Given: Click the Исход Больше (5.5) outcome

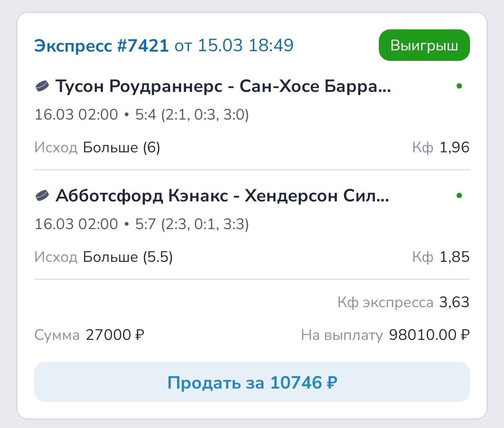Looking at the screenshot, I should pos(128,257).
